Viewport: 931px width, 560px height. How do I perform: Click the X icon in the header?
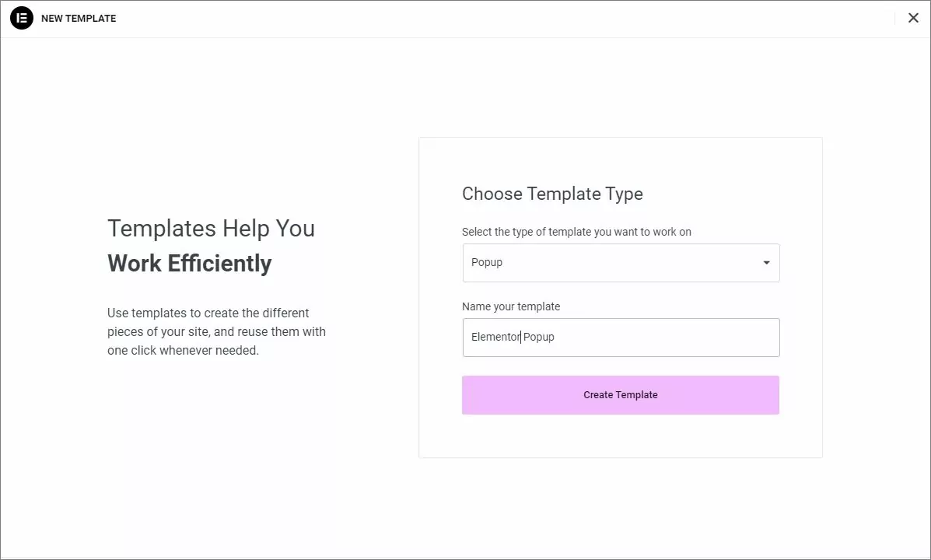coord(913,17)
